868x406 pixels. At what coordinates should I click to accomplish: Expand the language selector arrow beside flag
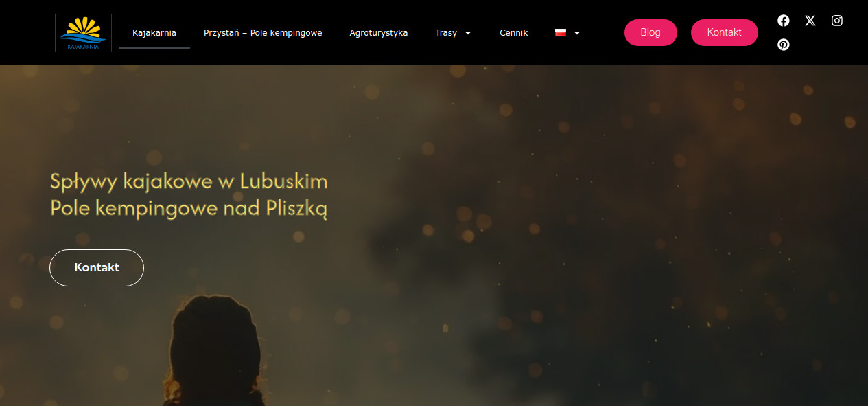[577, 33]
